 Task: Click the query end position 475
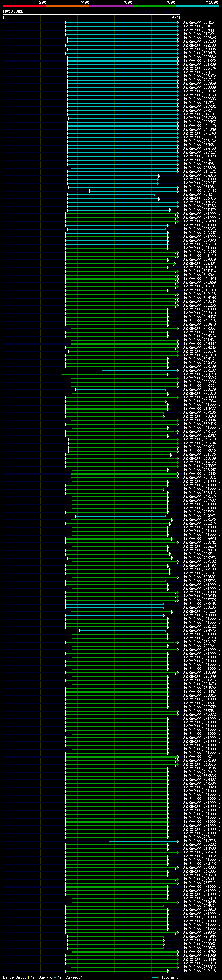(x=175, y=17)
